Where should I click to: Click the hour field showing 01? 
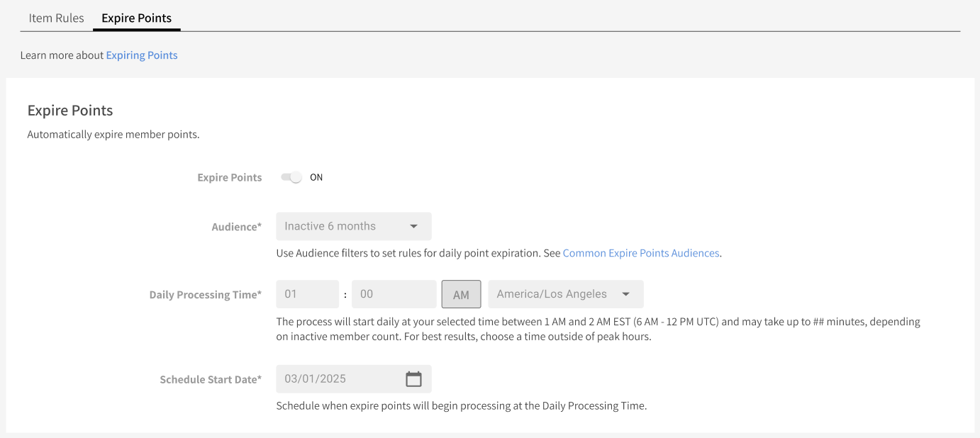click(x=307, y=294)
